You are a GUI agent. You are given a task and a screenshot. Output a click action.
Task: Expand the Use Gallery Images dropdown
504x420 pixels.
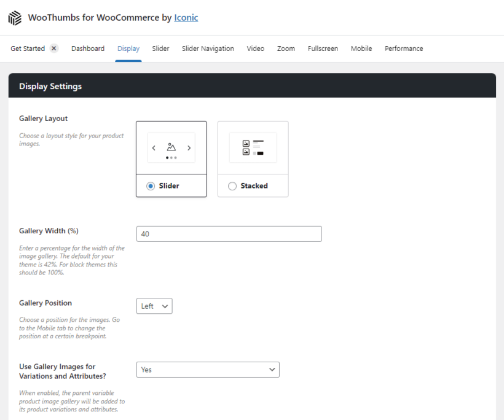pyautogui.click(x=208, y=370)
